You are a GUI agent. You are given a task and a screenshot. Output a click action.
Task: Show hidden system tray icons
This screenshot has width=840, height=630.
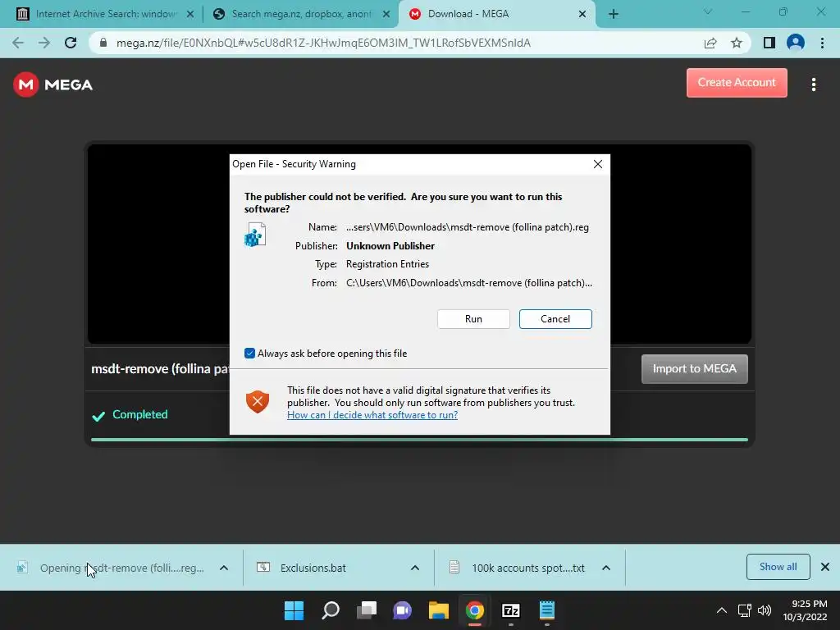722,610
